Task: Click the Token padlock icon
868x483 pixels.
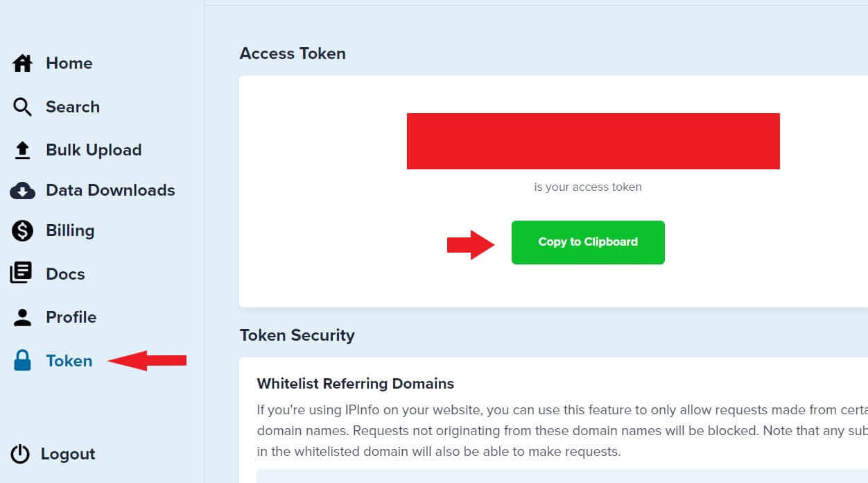Action: coord(23,361)
